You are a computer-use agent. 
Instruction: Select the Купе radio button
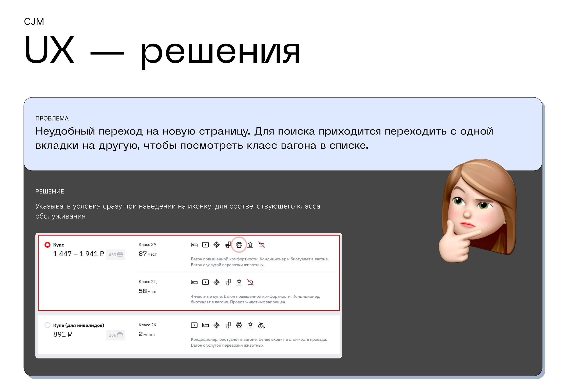(48, 245)
